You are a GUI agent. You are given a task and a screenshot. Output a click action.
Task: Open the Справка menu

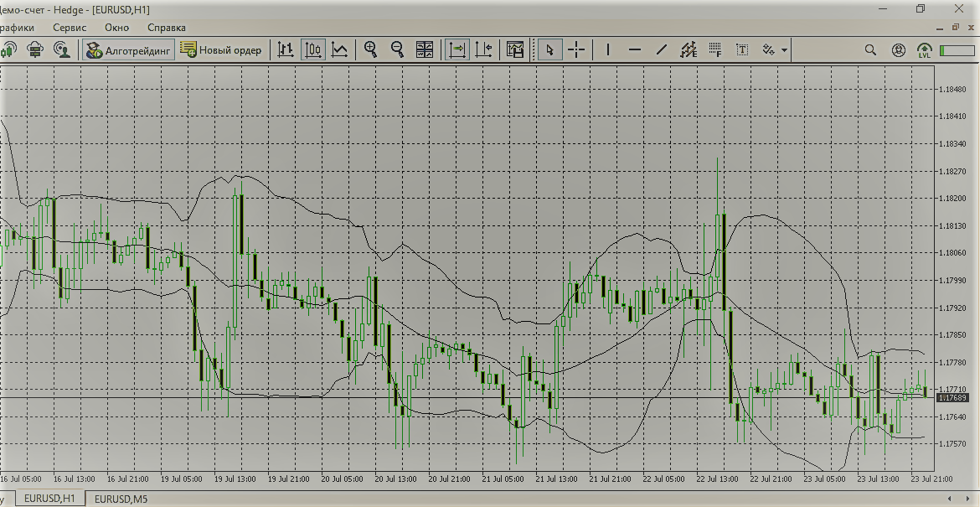pyautogui.click(x=166, y=28)
